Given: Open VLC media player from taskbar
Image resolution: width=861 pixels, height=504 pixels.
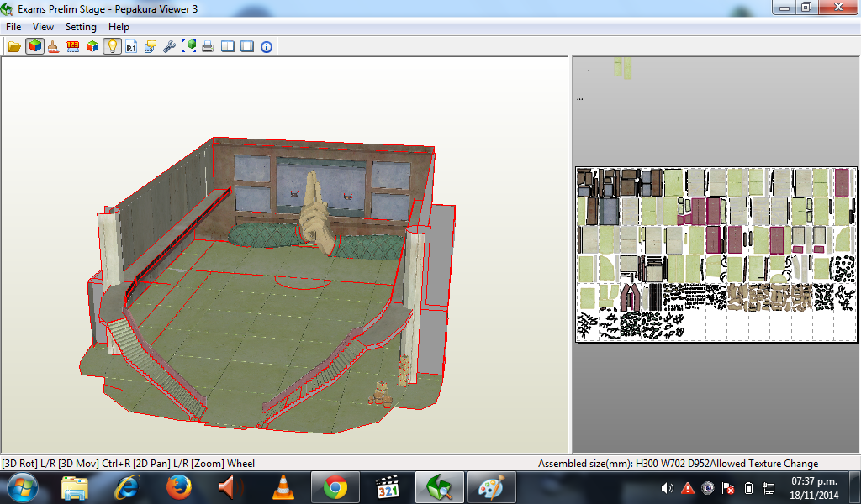Looking at the screenshot, I should click(x=283, y=486).
